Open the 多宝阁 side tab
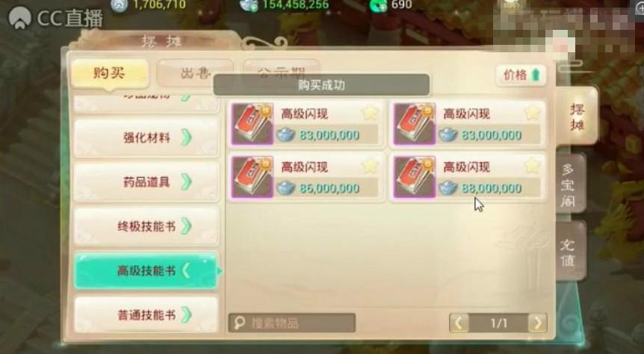The width and height of the screenshot is (644, 354). (x=570, y=184)
